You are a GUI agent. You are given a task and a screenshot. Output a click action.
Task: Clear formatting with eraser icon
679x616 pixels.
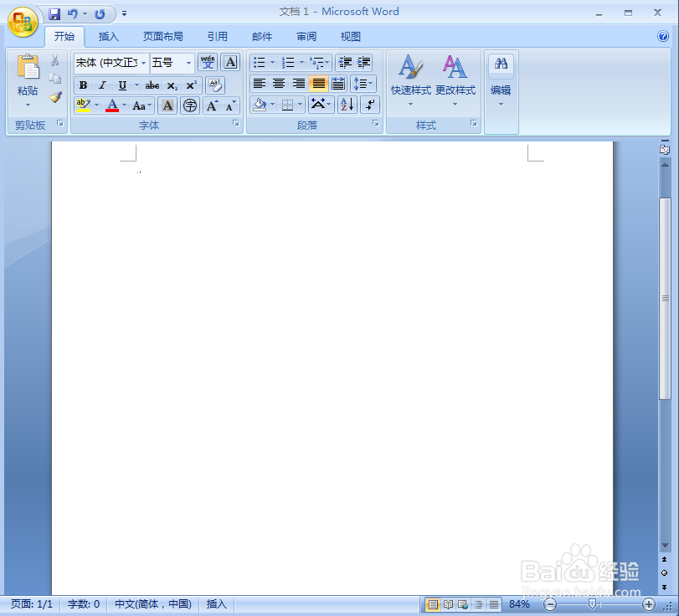click(215, 85)
